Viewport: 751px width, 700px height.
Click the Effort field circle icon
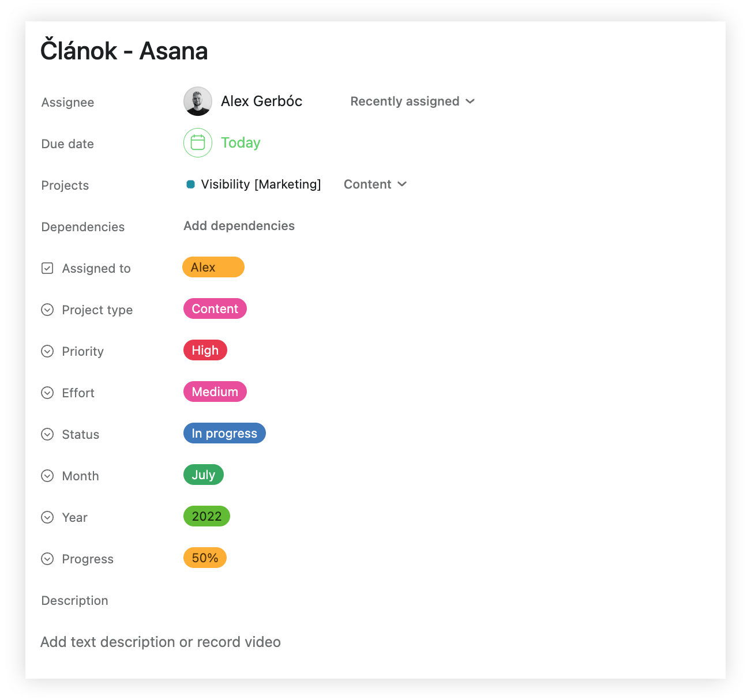tap(47, 393)
